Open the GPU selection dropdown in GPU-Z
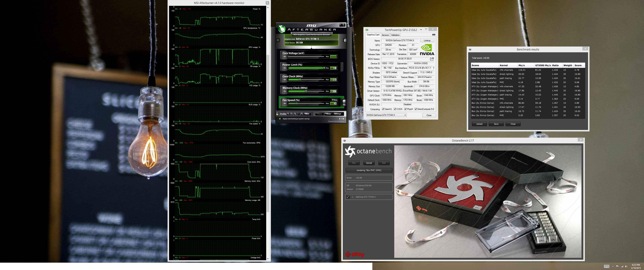Viewport: 644px width, 270px height. click(x=405, y=115)
